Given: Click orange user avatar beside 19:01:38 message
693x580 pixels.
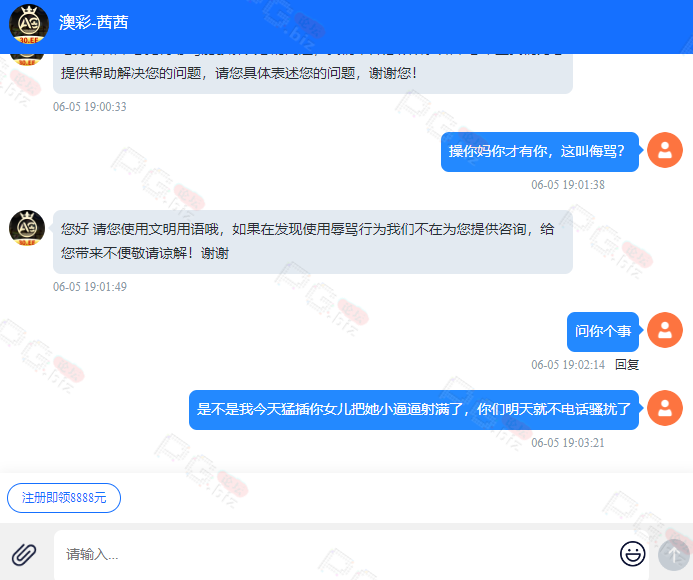Looking at the screenshot, I should tap(665, 150).
